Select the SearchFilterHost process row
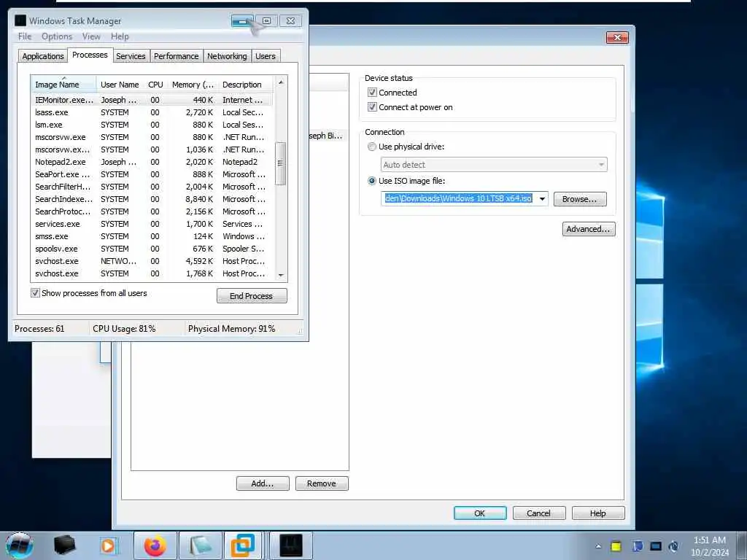 pos(152,187)
